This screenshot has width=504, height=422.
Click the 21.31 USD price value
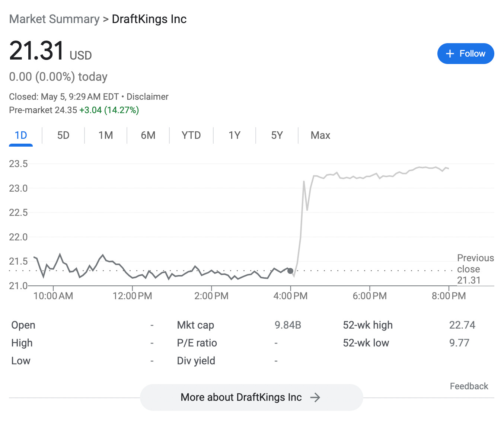tap(50, 51)
